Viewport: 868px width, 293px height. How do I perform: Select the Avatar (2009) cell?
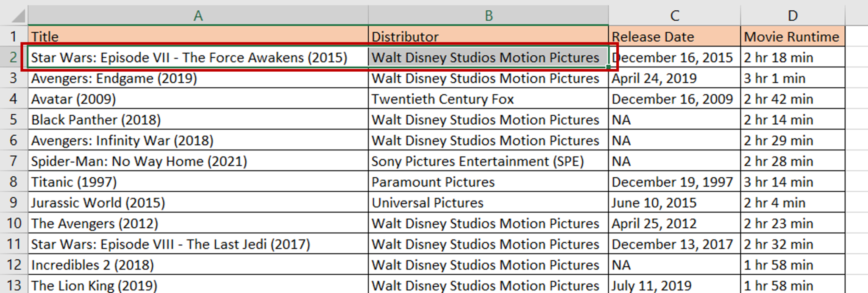[x=198, y=99]
